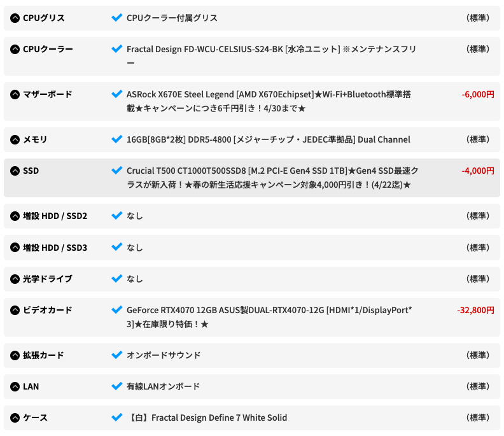Screen dimensions: 504x436
Task: Click the 増設 HDD / SSD2 chevron icon
Action: click(15, 216)
